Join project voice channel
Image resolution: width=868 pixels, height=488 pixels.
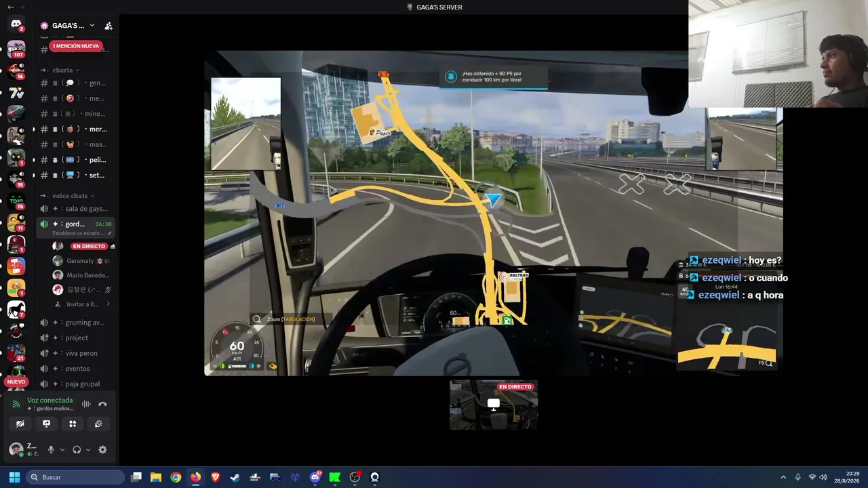coord(77,338)
